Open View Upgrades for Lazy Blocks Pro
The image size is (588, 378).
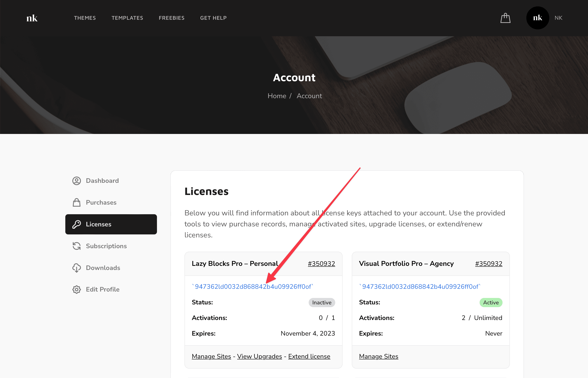259,356
